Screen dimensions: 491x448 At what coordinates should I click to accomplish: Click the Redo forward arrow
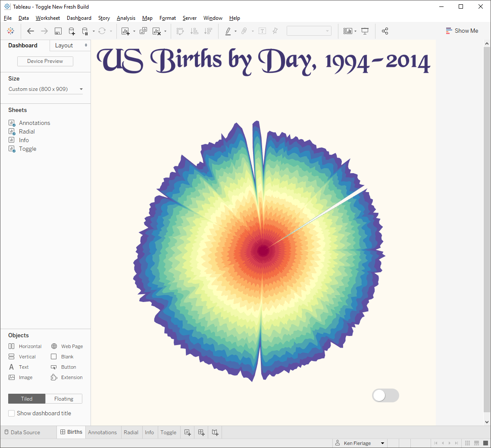(44, 31)
